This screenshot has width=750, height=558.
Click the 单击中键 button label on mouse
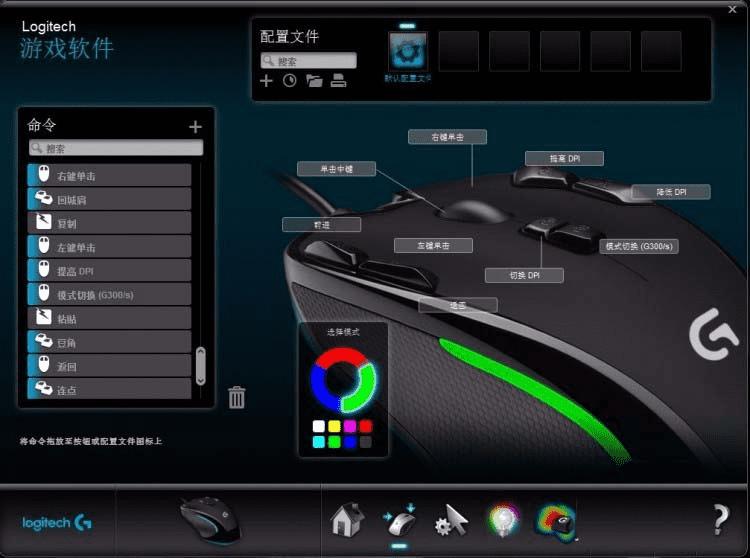click(336, 169)
